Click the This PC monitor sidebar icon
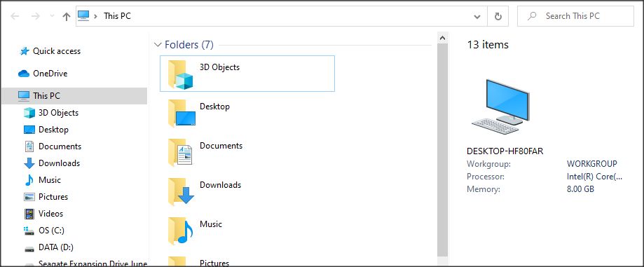Screen dimensions: 644x267 tap(24, 96)
